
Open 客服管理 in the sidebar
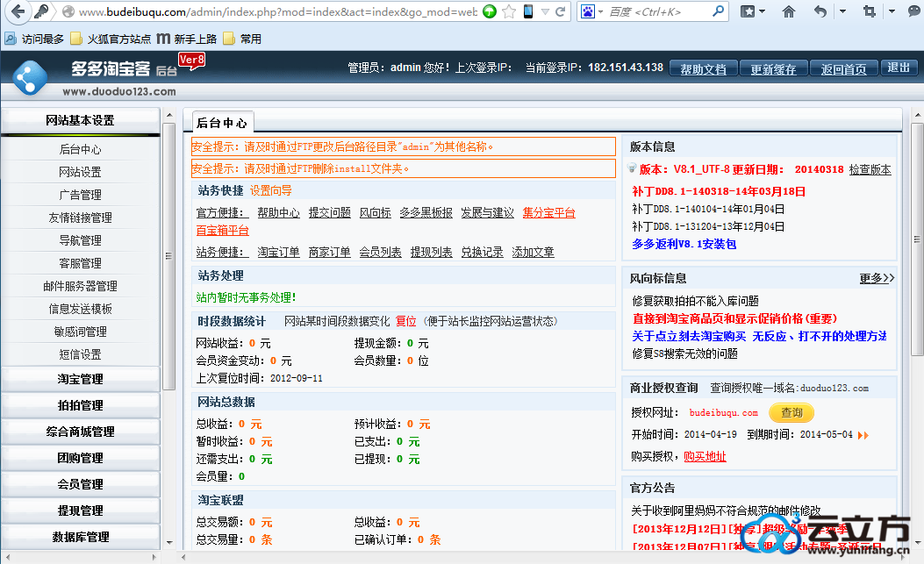80,263
